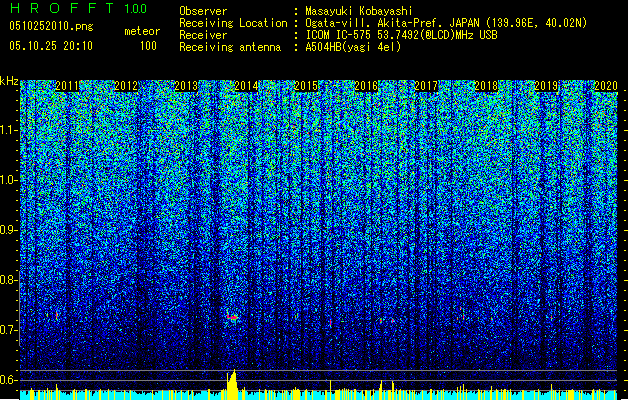Click the 2016 time marker
This screenshot has height=400, width=629.
point(366,86)
